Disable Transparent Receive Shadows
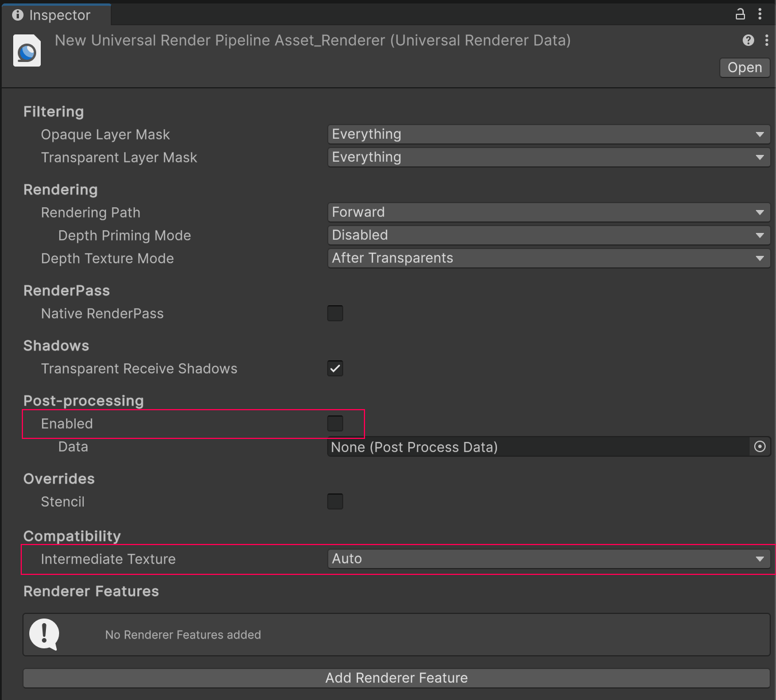The image size is (776, 700). coord(335,368)
